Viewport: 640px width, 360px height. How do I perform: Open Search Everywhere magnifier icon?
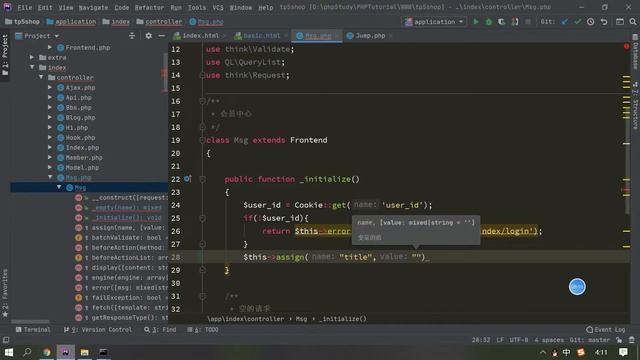pyautogui.click(x=633, y=22)
